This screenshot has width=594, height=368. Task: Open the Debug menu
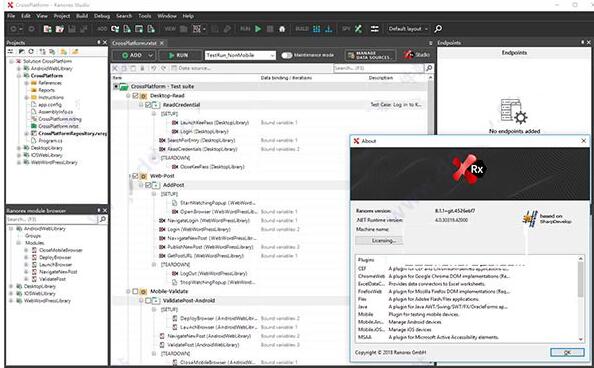(x=102, y=16)
